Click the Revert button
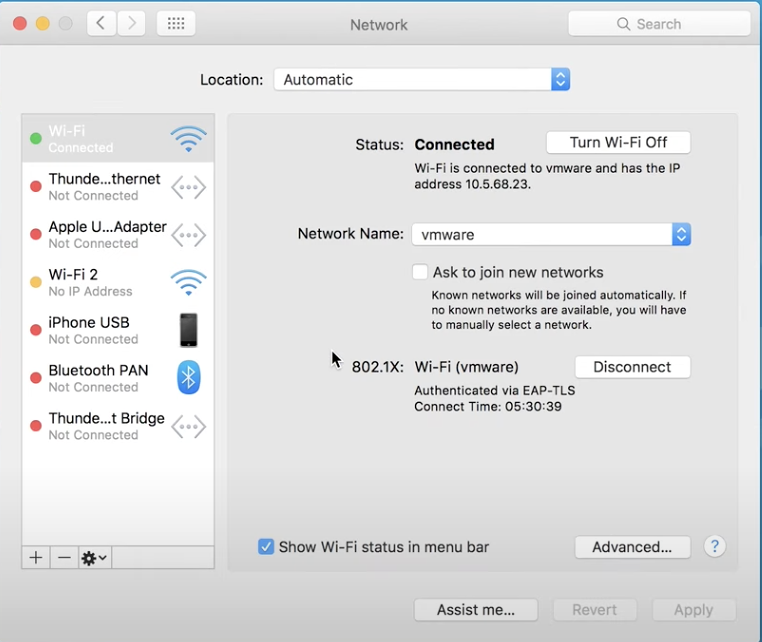Viewport: 762px width, 642px height. point(594,609)
